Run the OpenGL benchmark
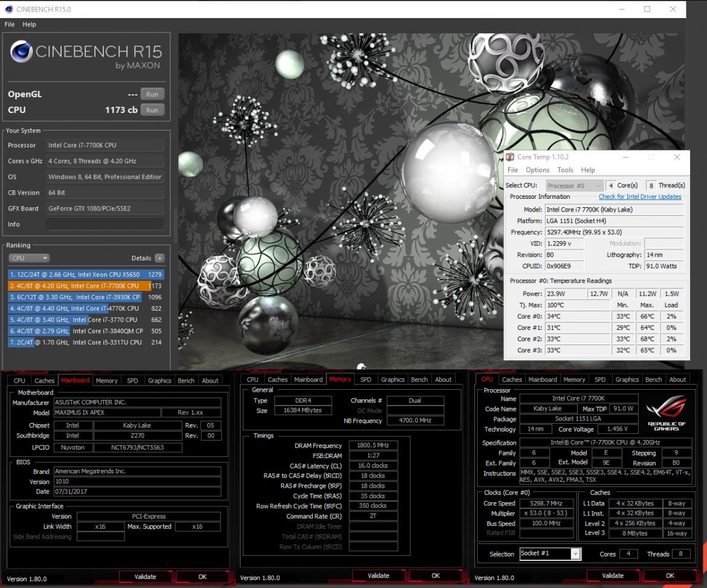Viewport: 707px width, 588px height. [x=152, y=94]
